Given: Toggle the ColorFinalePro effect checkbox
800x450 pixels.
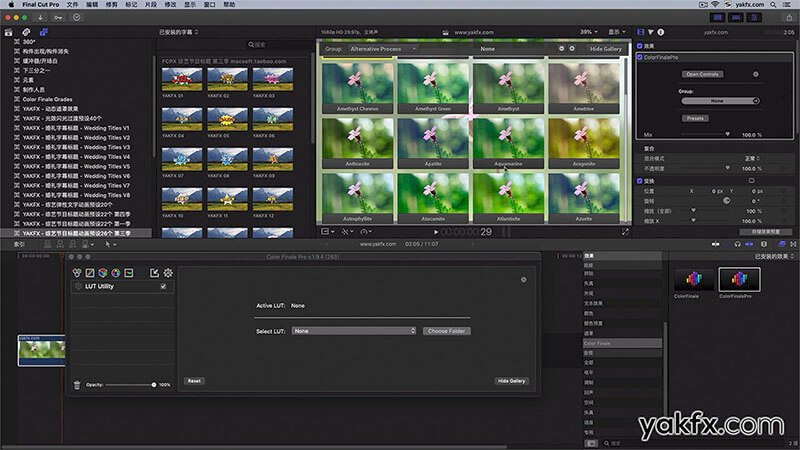Looking at the screenshot, I should (640, 57).
